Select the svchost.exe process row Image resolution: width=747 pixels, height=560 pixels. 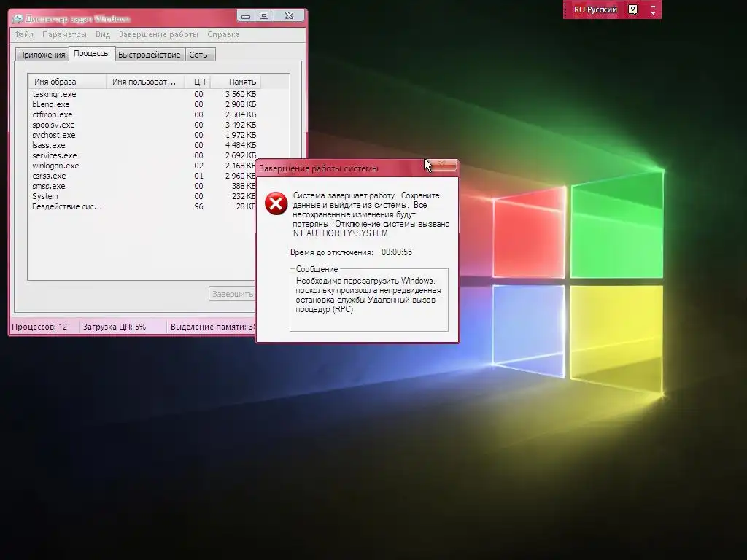coord(144,135)
